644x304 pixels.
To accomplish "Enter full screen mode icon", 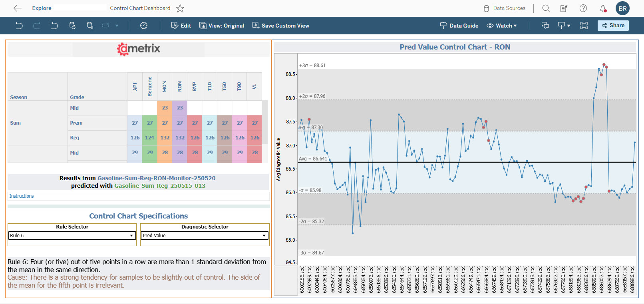I will coord(584,26).
